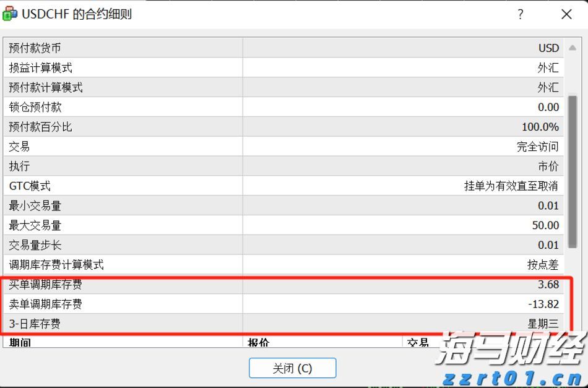Screen dimensions: 588x388
Task: Select the 预付款货币 row showing USD
Action: 291,48
